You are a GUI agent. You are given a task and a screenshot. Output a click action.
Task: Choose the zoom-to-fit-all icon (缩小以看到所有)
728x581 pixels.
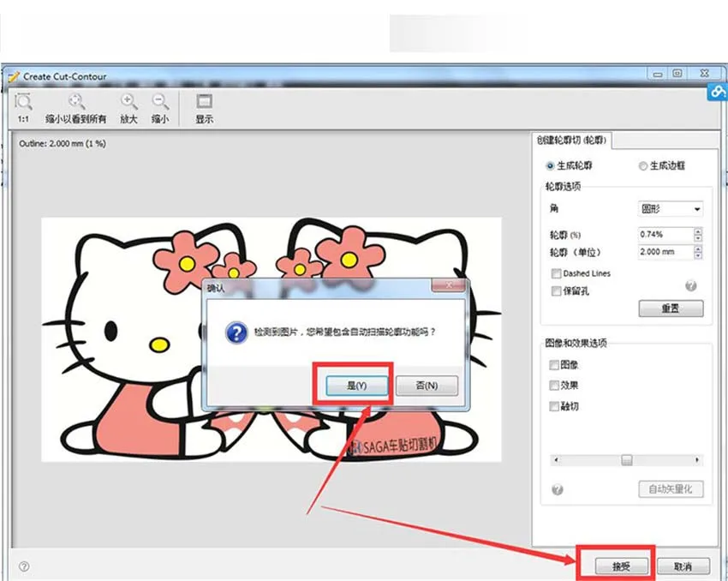[76, 101]
